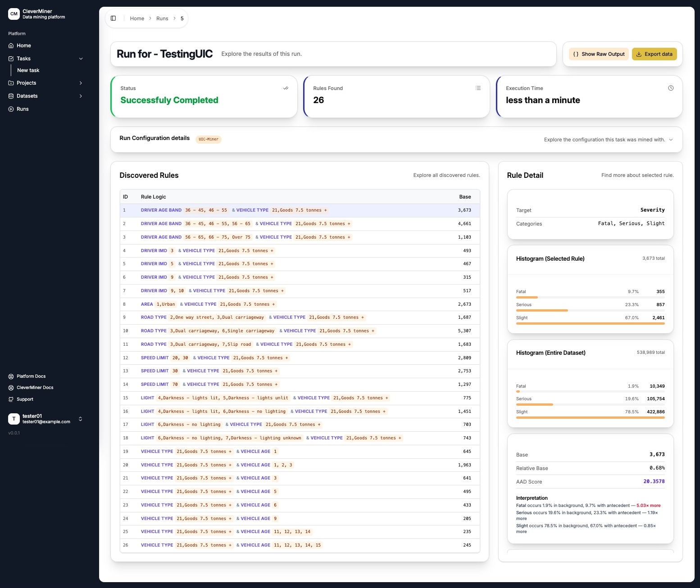This screenshot has height=588, width=700.
Task: Expand Run Configuration details chevron
Action: point(671,140)
